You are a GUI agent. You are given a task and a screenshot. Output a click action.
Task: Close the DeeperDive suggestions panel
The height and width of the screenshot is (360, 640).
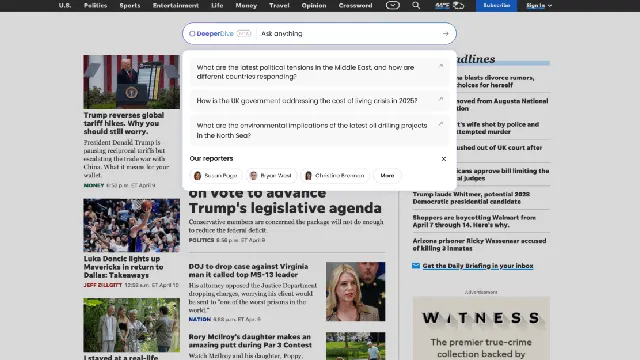point(444,159)
